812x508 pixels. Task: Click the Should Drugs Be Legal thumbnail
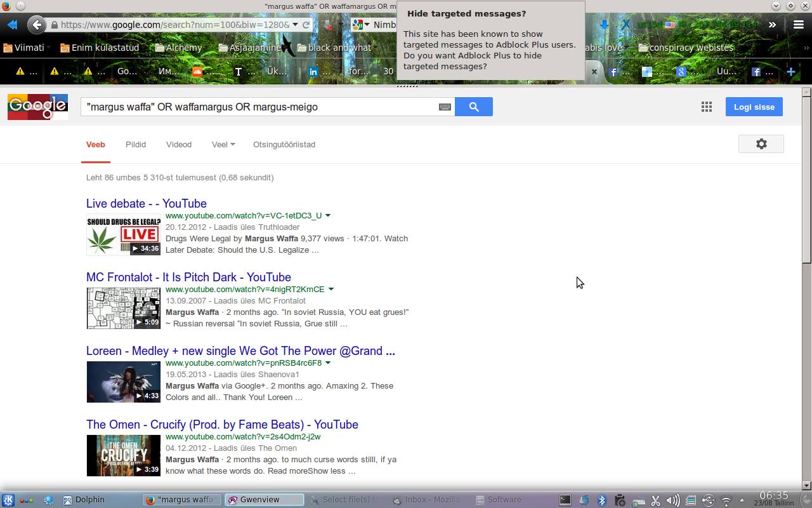(x=124, y=235)
